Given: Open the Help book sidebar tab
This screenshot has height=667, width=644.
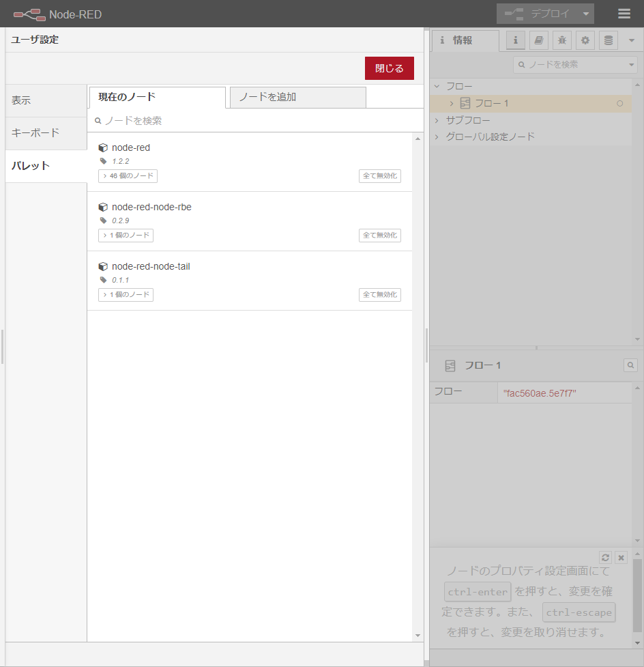Looking at the screenshot, I should pos(539,41).
